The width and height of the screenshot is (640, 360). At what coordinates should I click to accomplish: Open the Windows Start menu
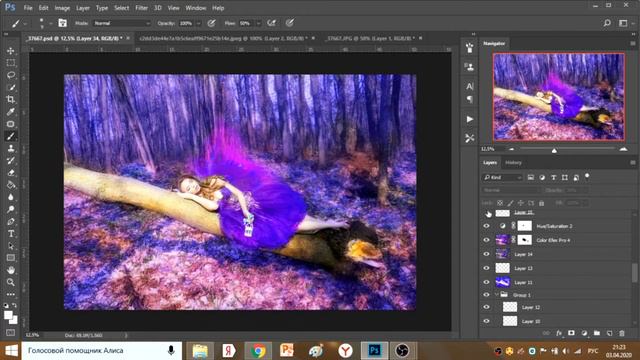click(11, 351)
